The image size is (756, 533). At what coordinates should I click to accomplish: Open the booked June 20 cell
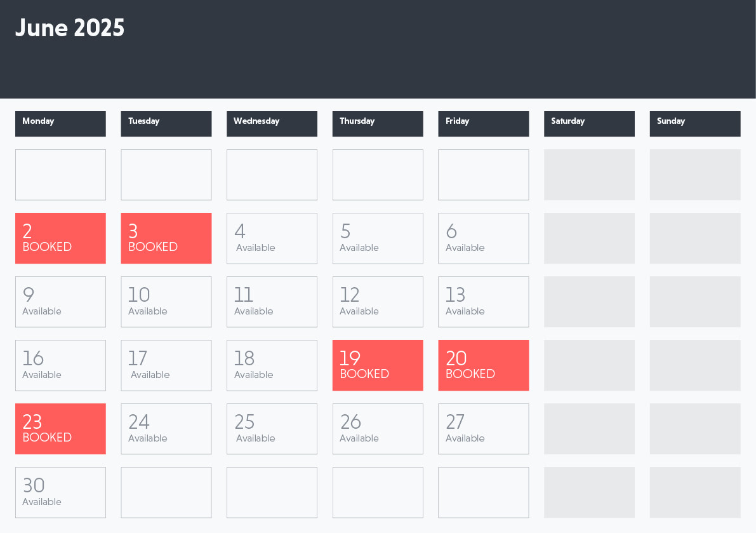[x=483, y=365]
